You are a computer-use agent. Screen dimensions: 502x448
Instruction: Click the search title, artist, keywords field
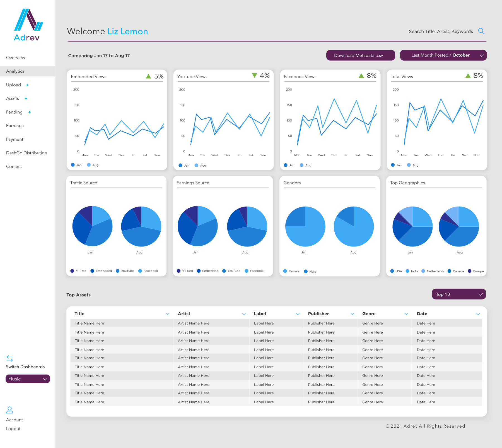point(441,31)
